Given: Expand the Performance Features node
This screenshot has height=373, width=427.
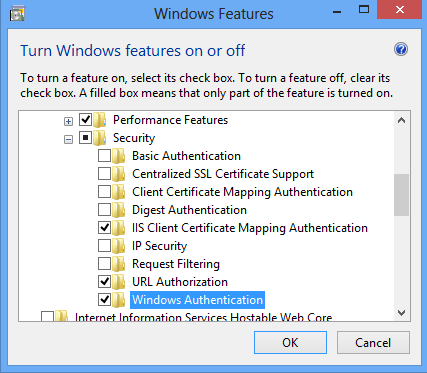Looking at the screenshot, I should (68, 121).
